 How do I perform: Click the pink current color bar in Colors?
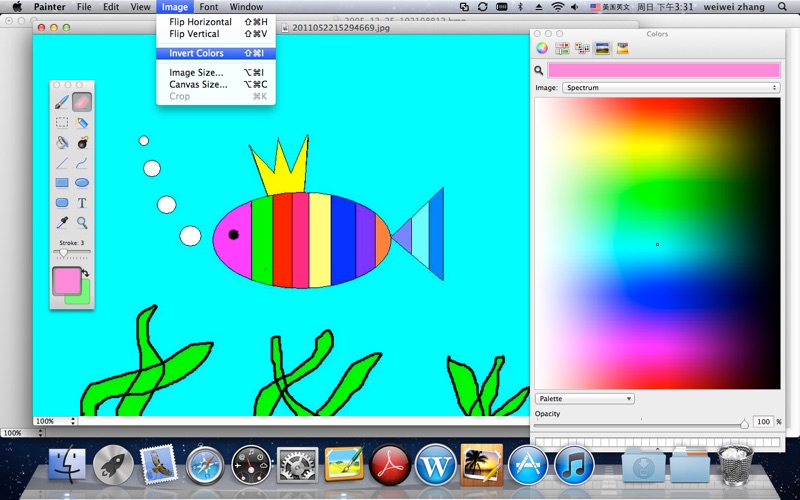click(664, 70)
